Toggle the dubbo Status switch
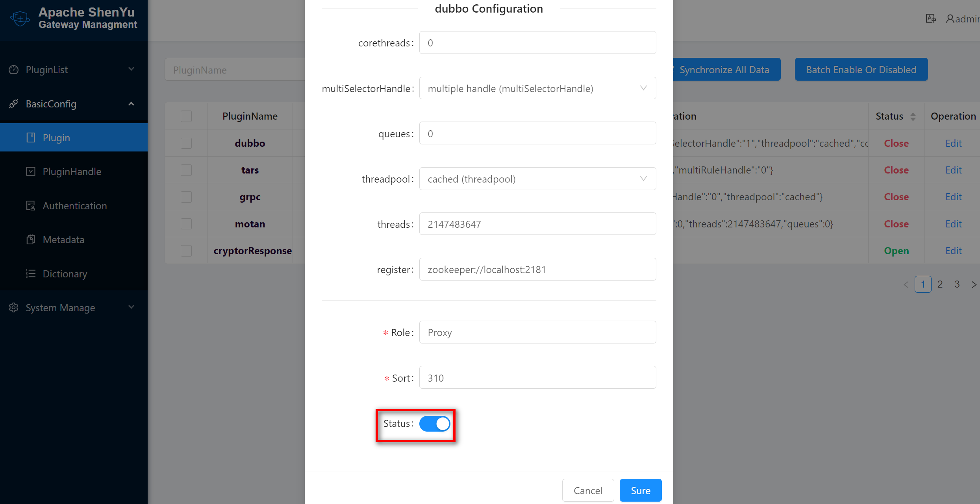 (x=434, y=424)
